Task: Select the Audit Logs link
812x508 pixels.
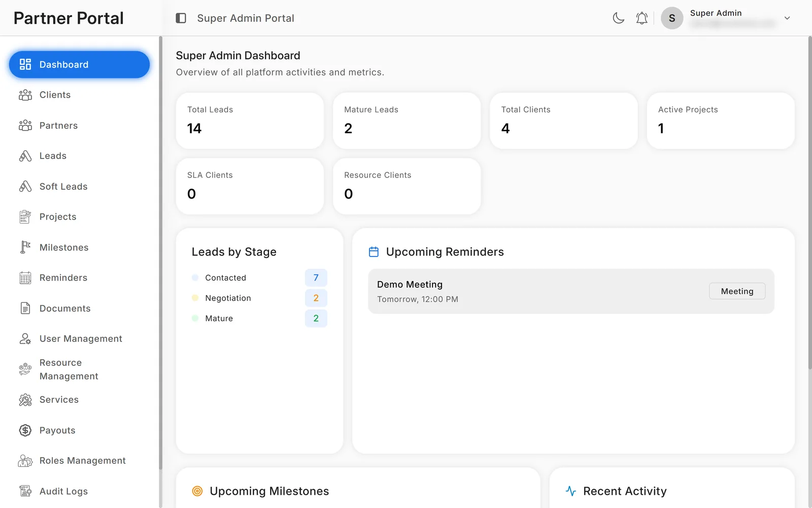Action: click(79, 491)
